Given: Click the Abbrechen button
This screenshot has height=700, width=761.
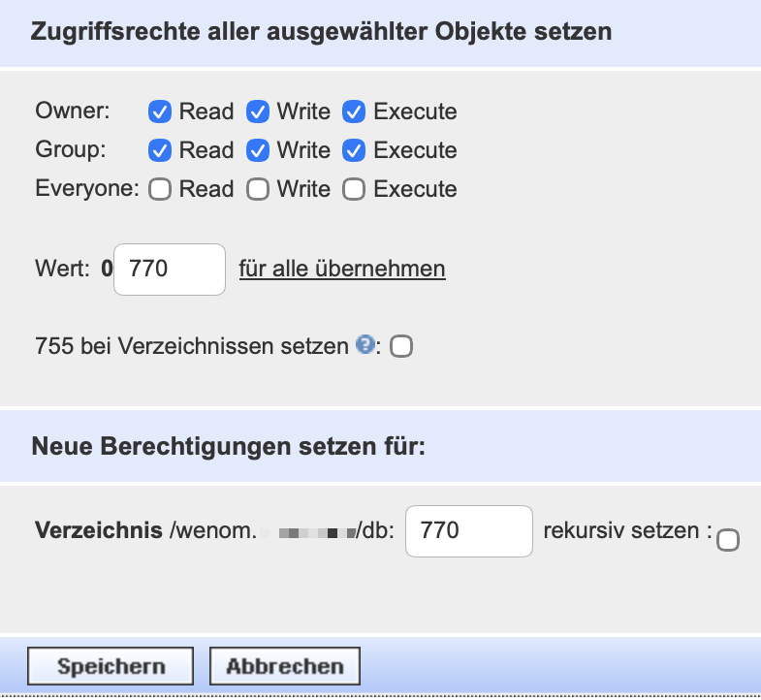Looking at the screenshot, I should [x=284, y=667].
